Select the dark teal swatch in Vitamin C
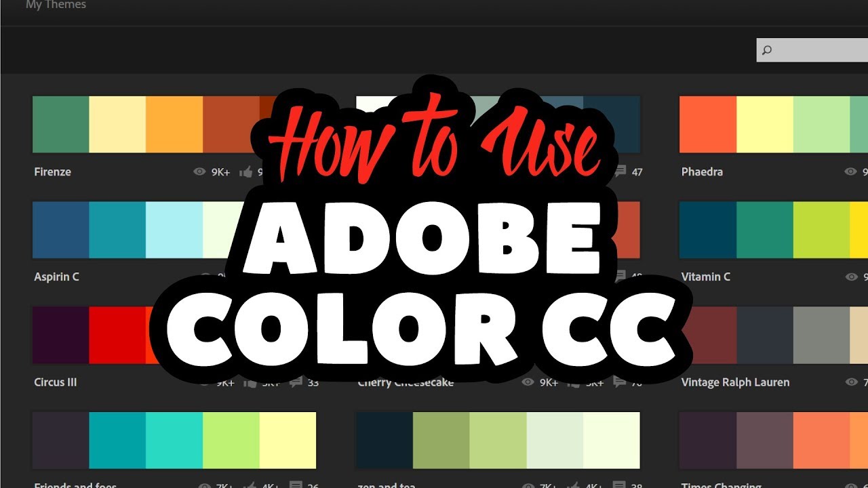 [708, 230]
